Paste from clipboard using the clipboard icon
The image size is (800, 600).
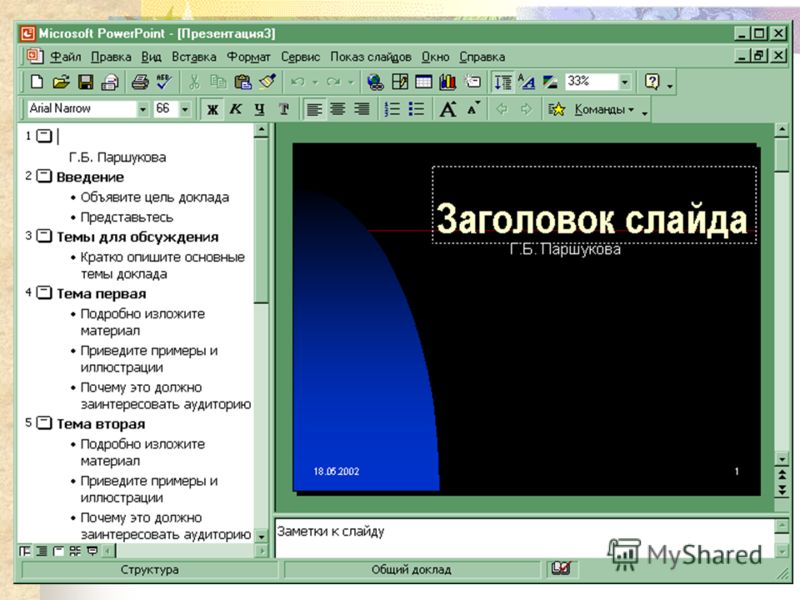click(243, 82)
